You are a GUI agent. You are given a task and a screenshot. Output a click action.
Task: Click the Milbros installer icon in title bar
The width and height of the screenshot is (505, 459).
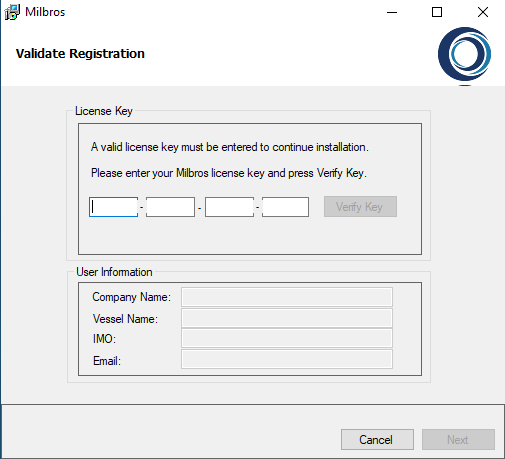pos(12,12)
